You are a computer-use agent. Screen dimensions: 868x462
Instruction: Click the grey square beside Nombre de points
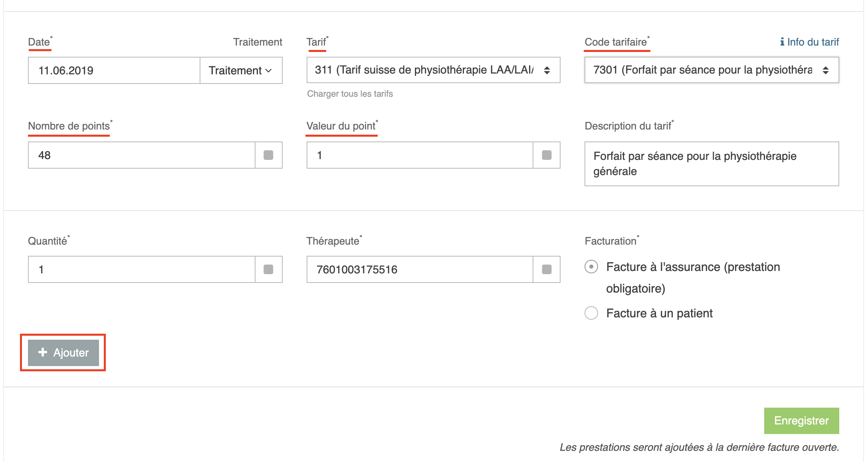268,155
